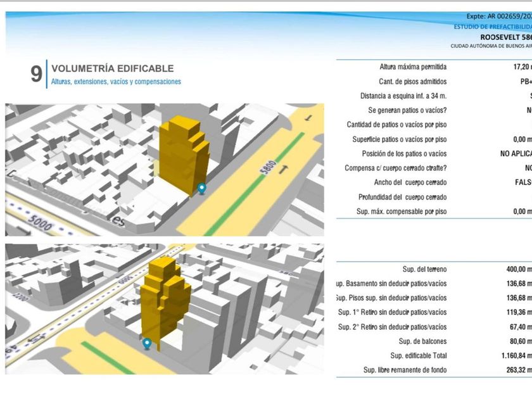532x399 pixels.
Task: Click the NO APLICA value for patios position
Action: click(516, 154)
